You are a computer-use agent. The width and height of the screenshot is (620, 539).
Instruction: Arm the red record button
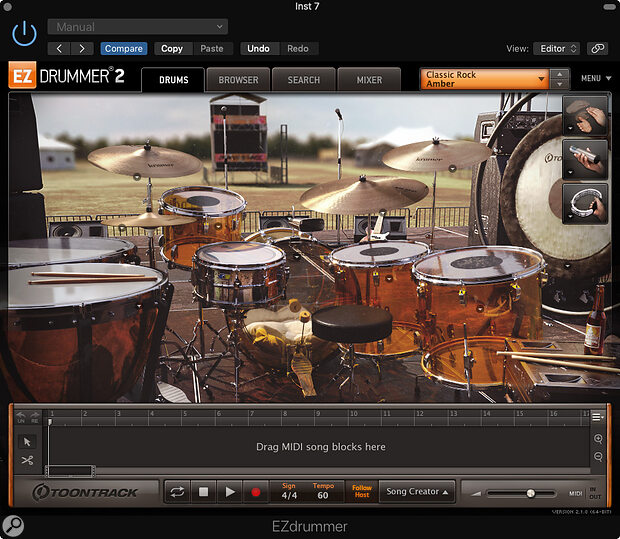point(256,492)
